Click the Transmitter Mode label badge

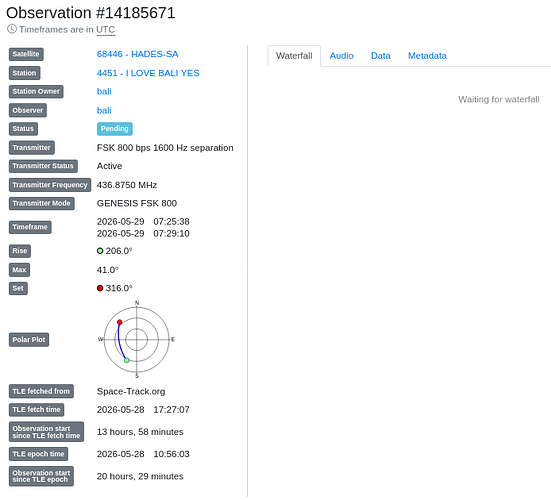[41, 203]
